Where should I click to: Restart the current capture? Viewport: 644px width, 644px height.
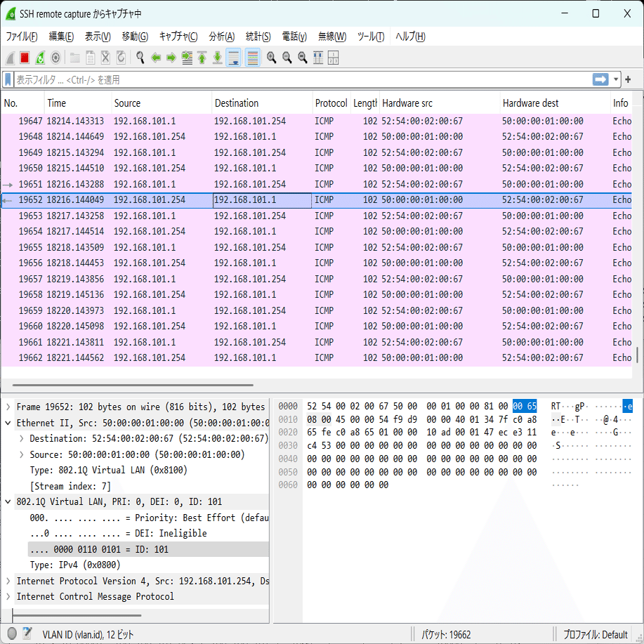point(40,58)
